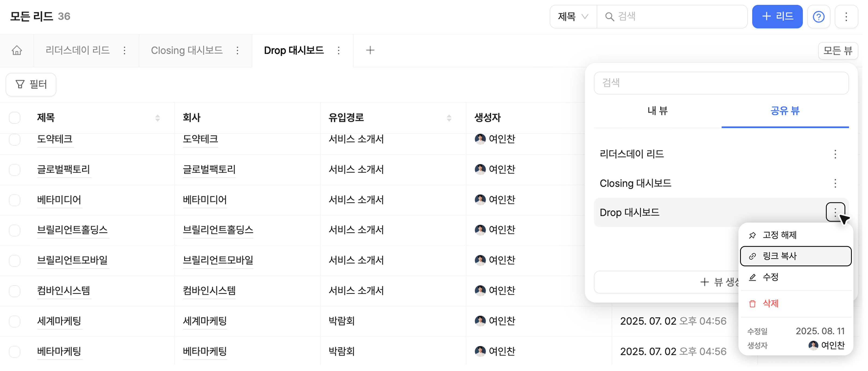868x371 pixels.
Task: Click the plus icon to add a view tab
Action: pos(370,50)
